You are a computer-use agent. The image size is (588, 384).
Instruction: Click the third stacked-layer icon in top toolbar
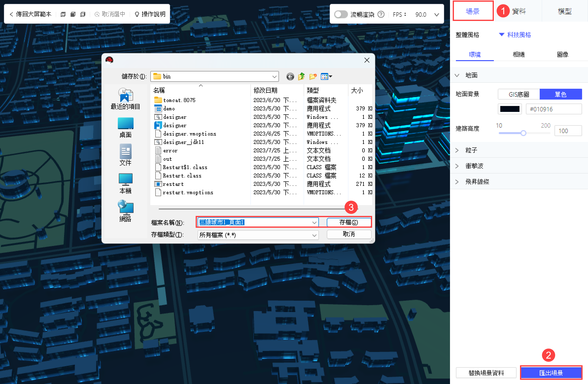[x=83, y=14]
